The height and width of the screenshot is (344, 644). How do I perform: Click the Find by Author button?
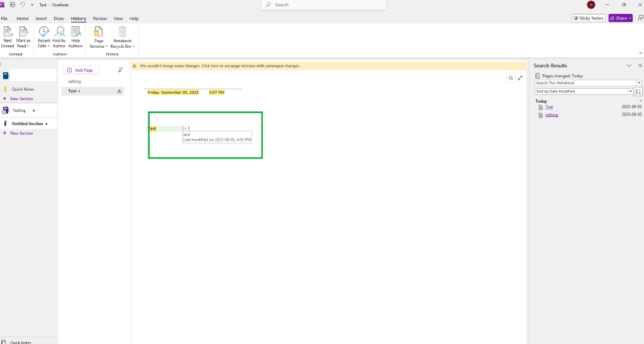click(x=59, y=37)
